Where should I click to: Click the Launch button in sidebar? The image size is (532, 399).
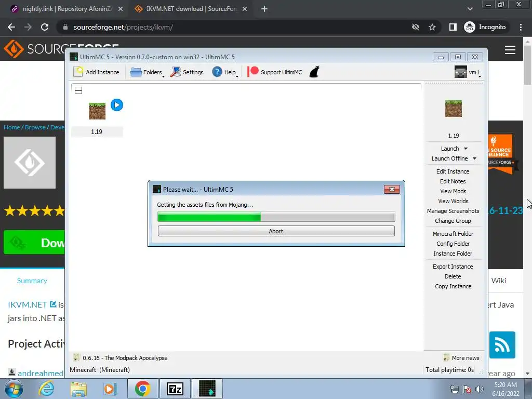tap(449, 149)
